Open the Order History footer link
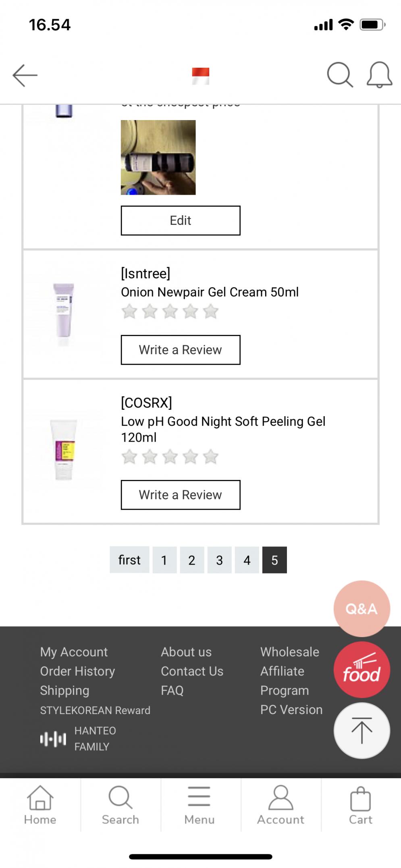 tap(77, 671)
